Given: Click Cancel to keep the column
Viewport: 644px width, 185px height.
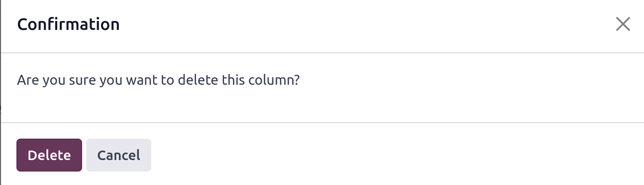Looking at the screenshot, I should (x=118, y=155).
